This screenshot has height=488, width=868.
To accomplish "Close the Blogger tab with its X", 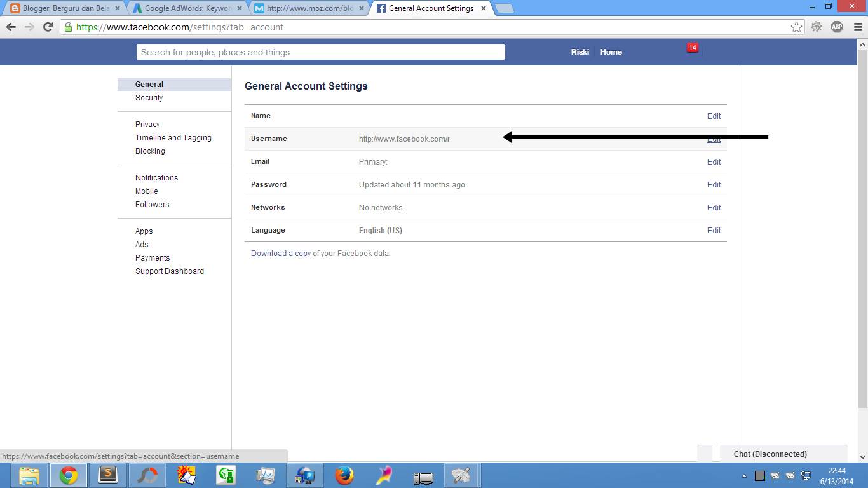I will 117,9.
